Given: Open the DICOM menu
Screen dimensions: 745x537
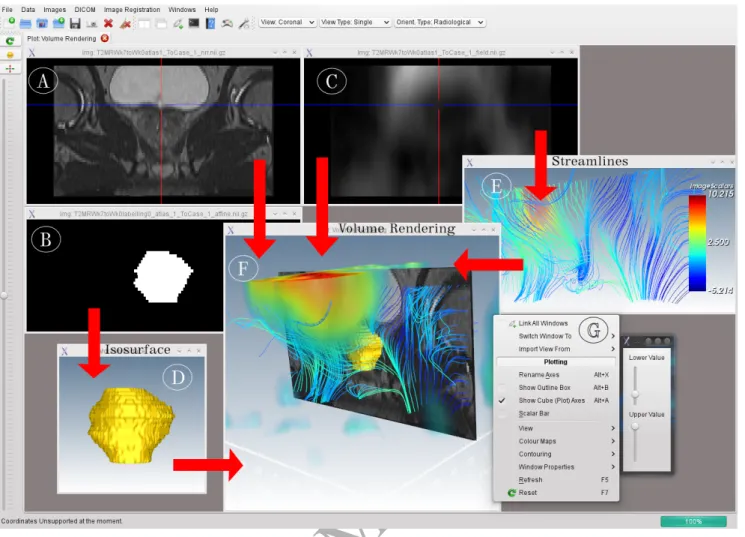Looking at the screenshot, I should pos(85,10).
